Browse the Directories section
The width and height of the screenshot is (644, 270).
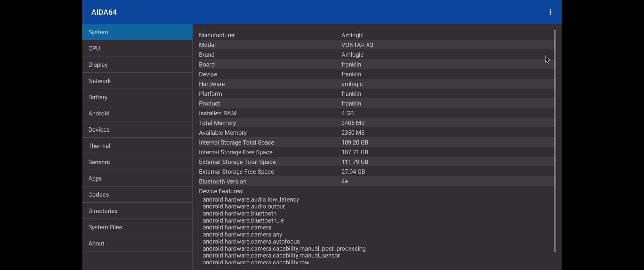pyautogui.click(x=137, y=211)
